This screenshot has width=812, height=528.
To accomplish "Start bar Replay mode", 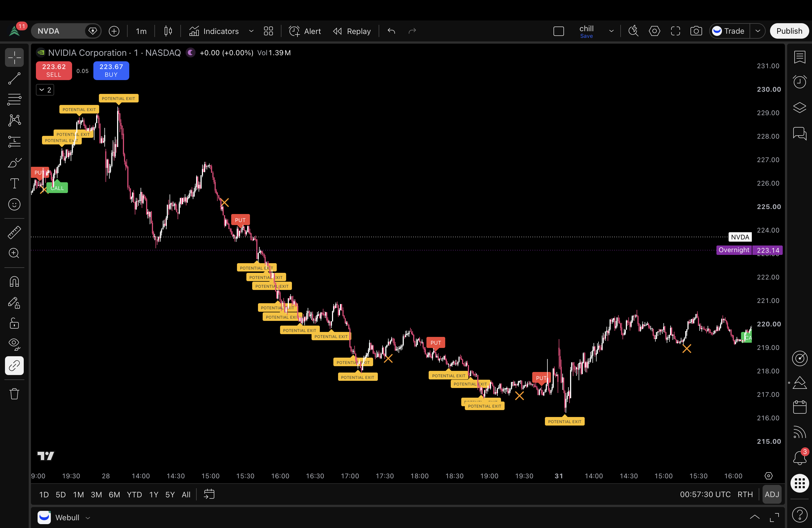I will tap(352, 31).
